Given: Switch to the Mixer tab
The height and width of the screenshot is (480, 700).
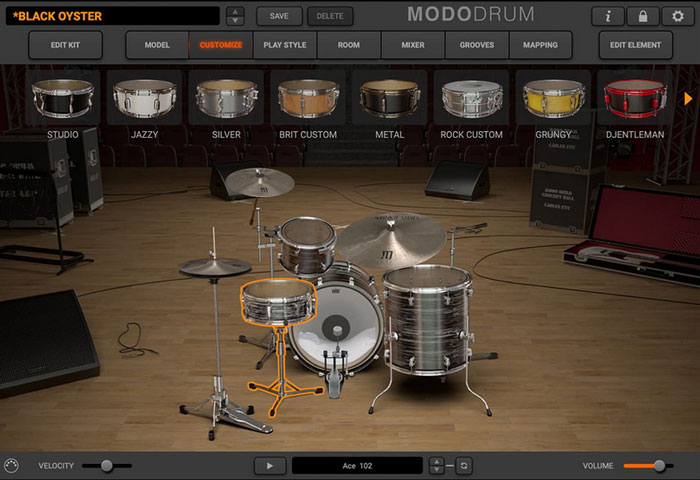Looking at the screenshot, I should pos(413,45).
